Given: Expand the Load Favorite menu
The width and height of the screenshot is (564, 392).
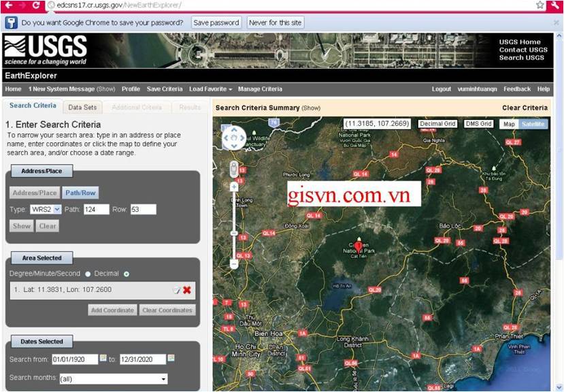Looking at the screenshot, I should (x=210, y=89).
